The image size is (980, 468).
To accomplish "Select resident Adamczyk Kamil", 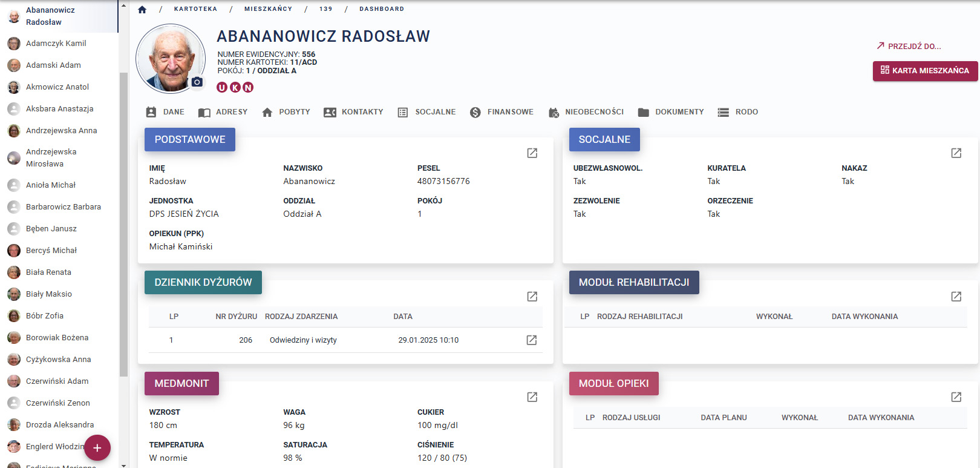I will click(x=59, y=44).
